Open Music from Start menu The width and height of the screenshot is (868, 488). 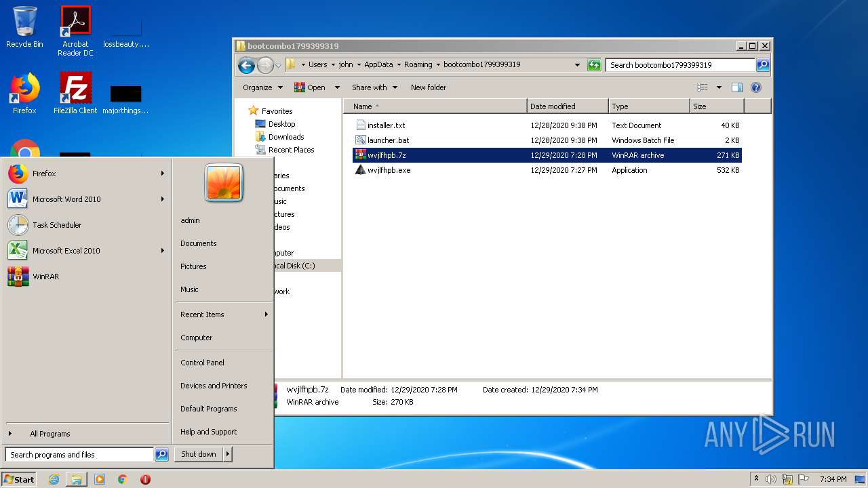click(189, 289)
